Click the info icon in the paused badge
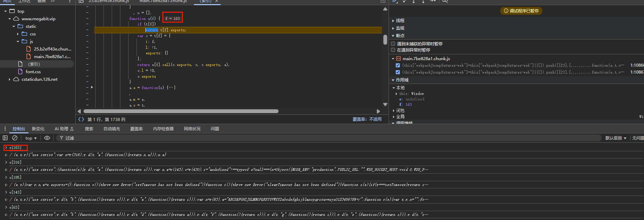Screen dimensions: 644x220 click(x=506, y=11)
